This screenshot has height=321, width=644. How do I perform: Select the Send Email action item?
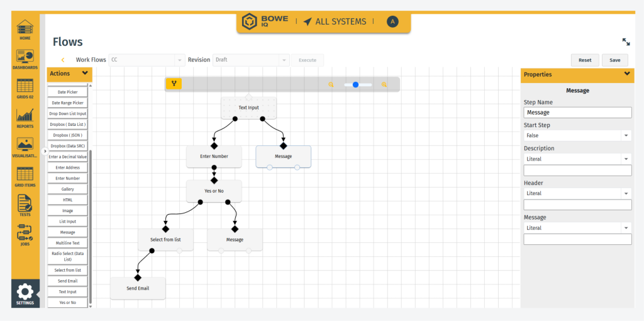pos(68,281)
